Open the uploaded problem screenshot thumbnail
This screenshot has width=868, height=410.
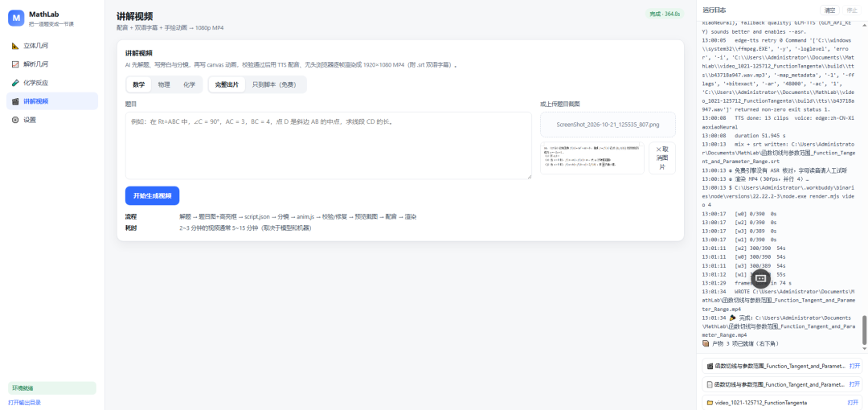(x=592, y=158)
